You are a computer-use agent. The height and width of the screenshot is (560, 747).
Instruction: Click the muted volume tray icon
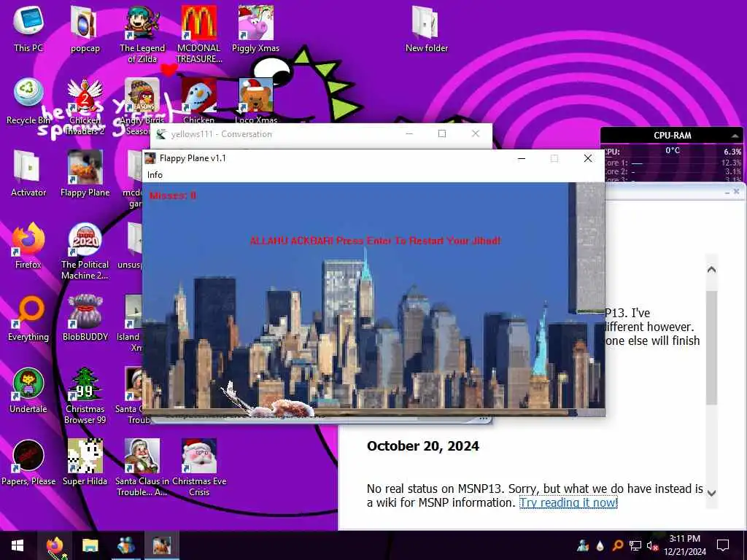[x=651, y=545]
